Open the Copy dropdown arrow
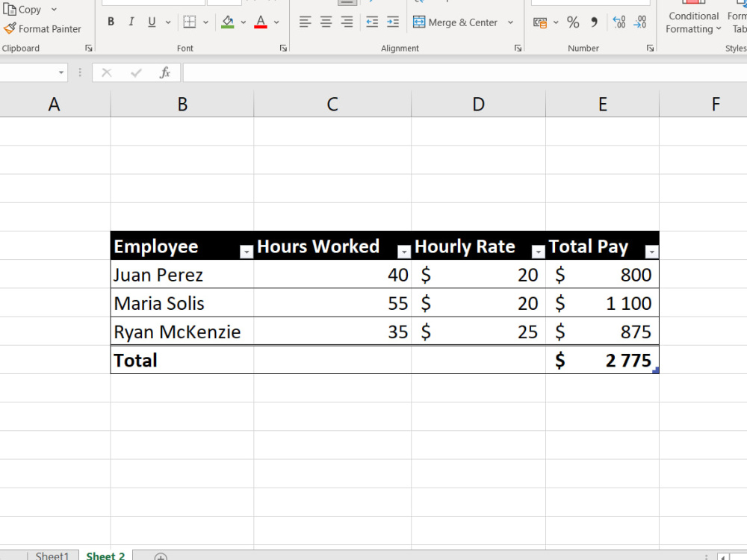Screen dimensions: 747x560 (54, 10)
